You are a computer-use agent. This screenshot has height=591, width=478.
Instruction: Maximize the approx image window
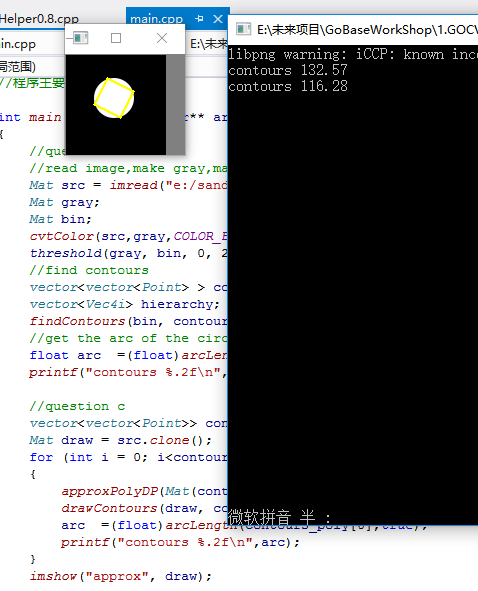pos(116,38)
